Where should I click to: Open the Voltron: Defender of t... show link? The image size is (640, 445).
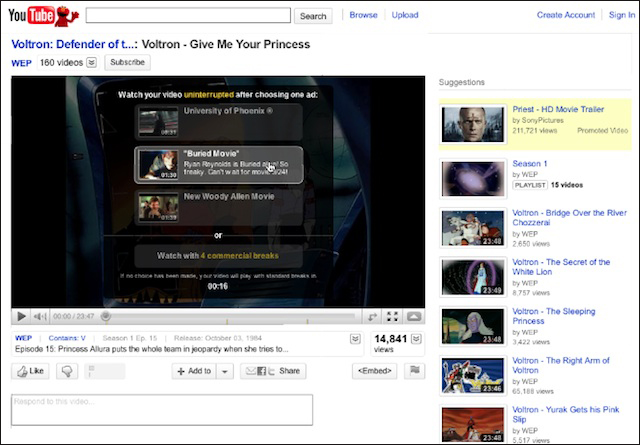pyautogui.click(x=75, y=44)
